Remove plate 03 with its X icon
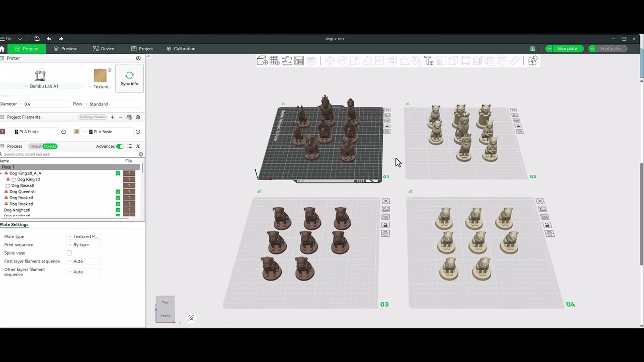 pos(385,201)
